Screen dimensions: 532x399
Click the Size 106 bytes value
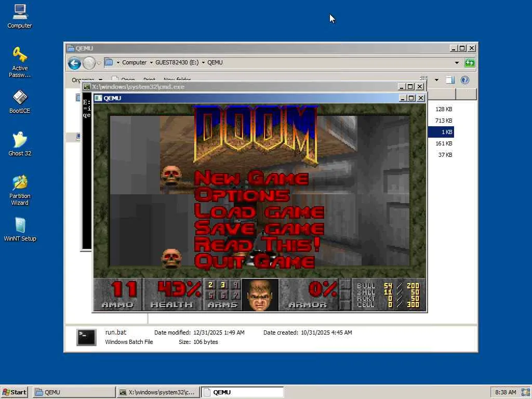tap(206, 342)
